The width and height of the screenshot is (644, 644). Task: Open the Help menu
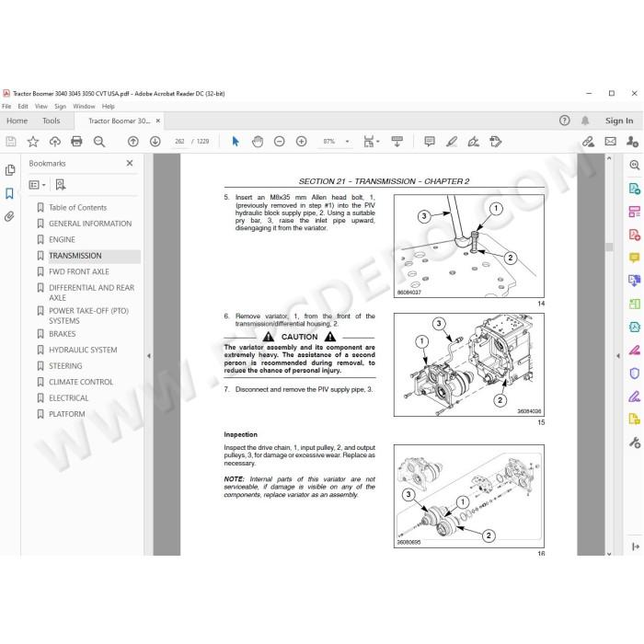point(108,107)
